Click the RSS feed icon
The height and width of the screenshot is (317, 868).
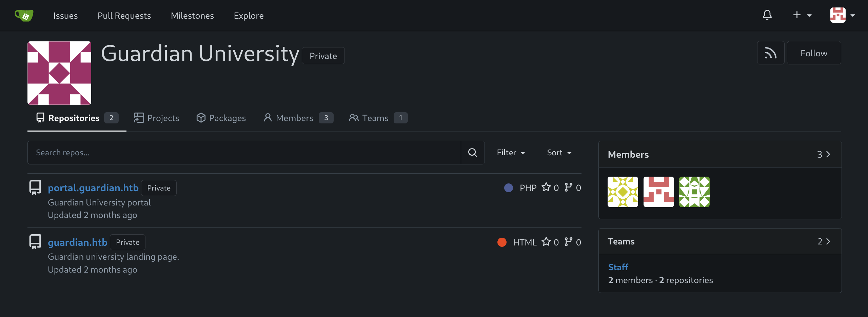point(770,53)
